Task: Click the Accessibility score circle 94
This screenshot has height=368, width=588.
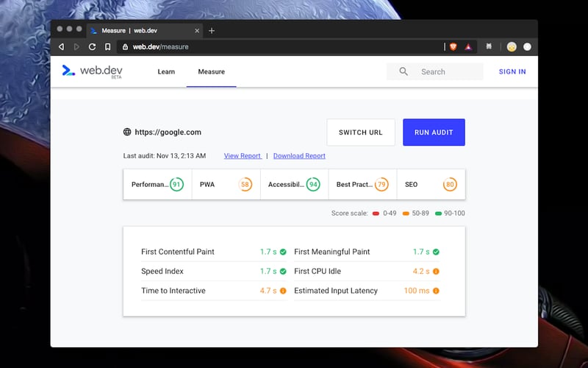Action: [x=313, y=185]
